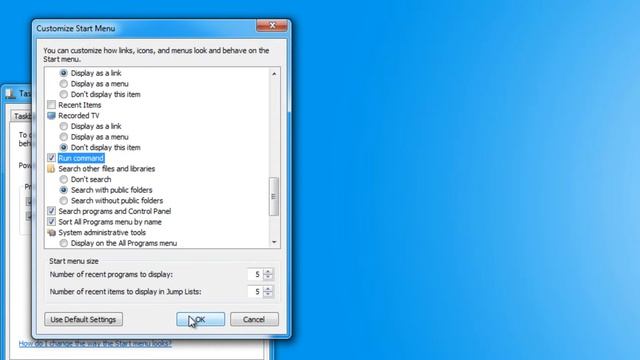The width and height of the screenshot is (640, 360).
Task: Decrease number of recent programs
Action: click(268, 278)
